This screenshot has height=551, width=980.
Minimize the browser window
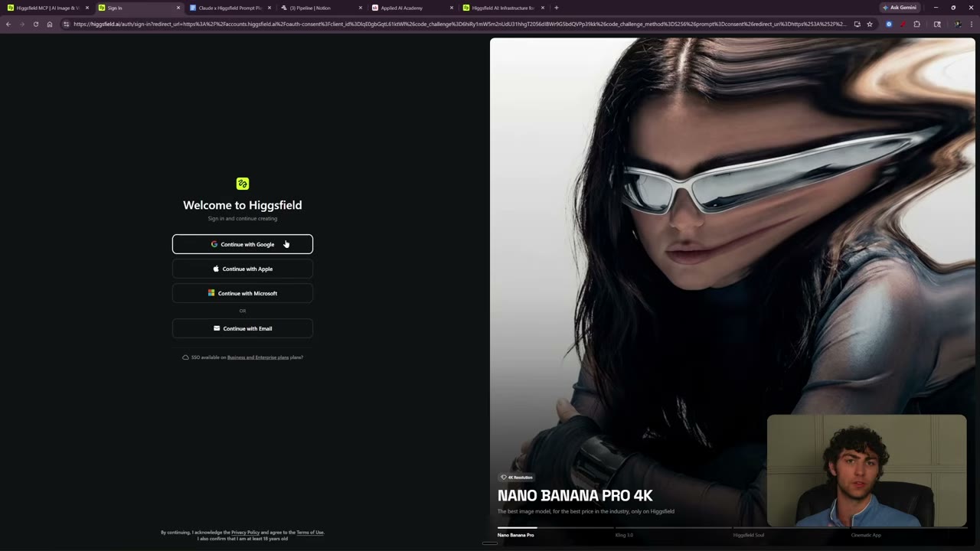point(936,8)
